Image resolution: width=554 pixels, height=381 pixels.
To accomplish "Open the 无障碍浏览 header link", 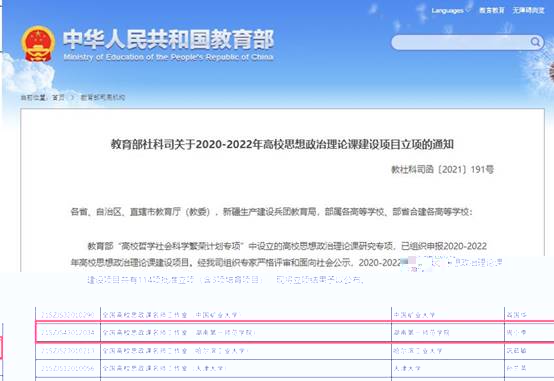I will [x=529, y=11].
